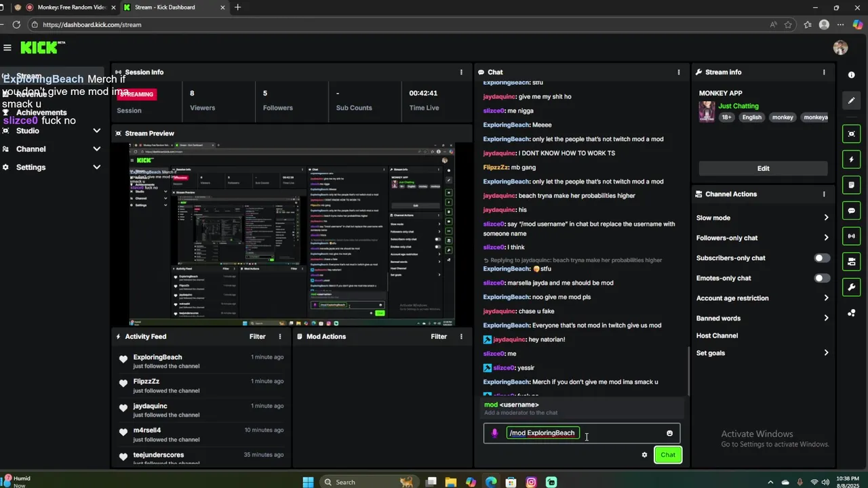Open the emoji picker in chat input
This screenshot has width=868, height=488.
670,433
